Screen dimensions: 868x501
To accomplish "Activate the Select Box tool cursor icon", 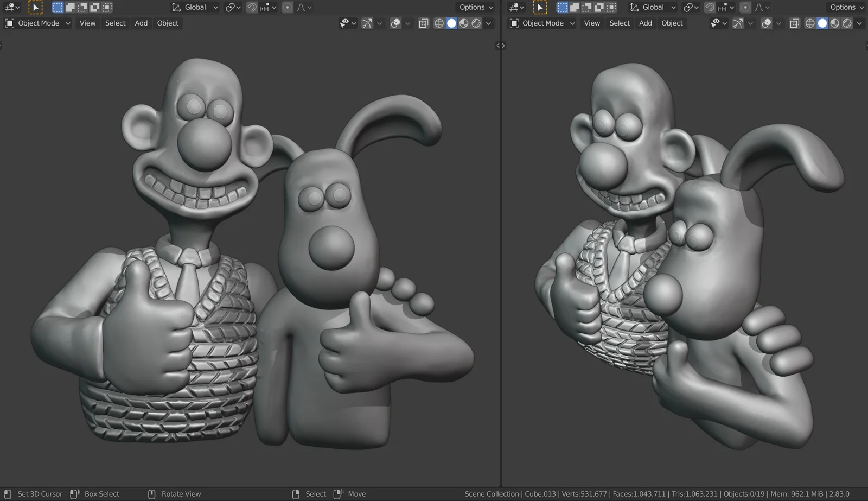I will coord(35,7).
